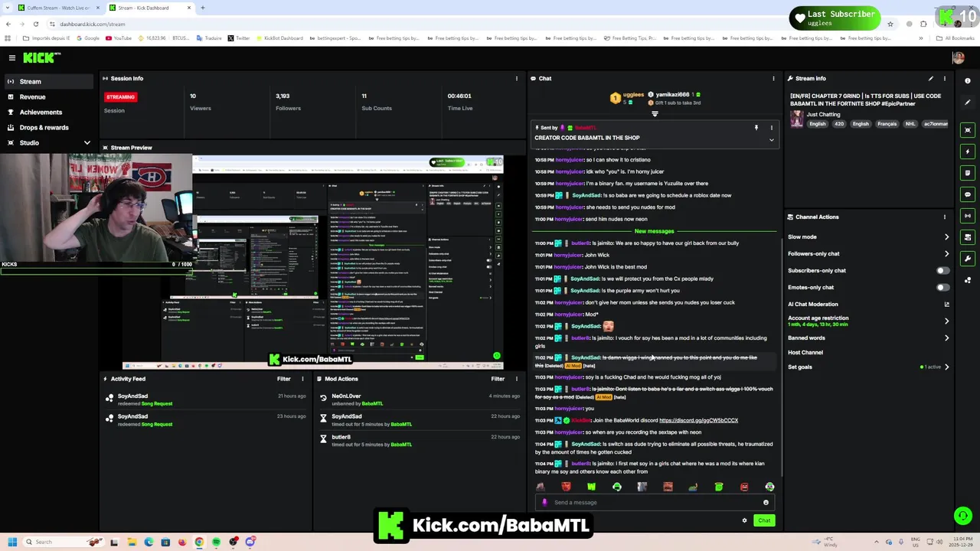
Task: Open a new browser tab
Action: click(203, 8)
